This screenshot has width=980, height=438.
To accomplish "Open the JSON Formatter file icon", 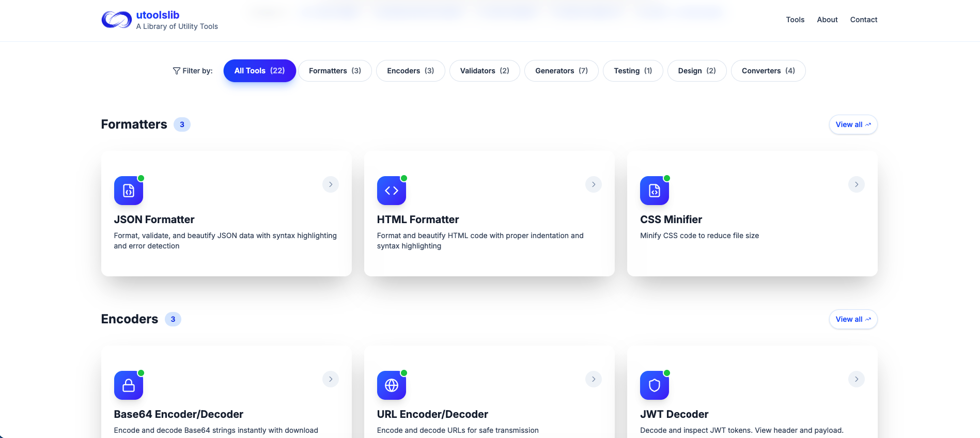I will (x=129, y=191).
